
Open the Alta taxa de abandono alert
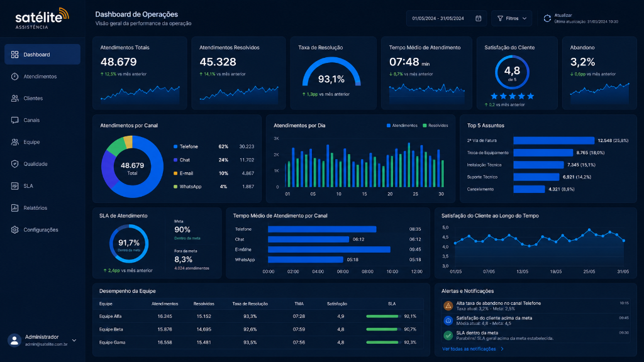coord(536,306)
